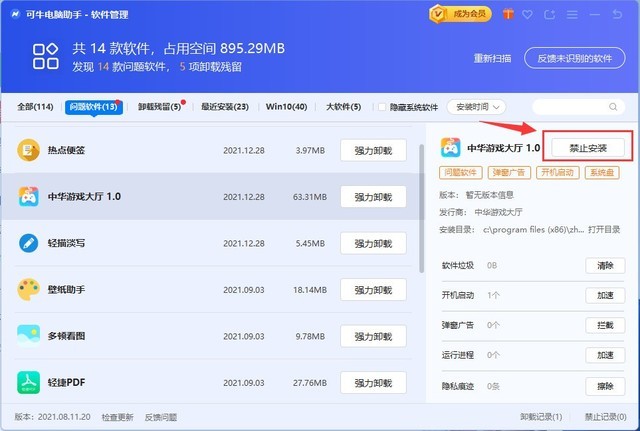Select the 多顿看图 row name
Image resolution: width=640 pixels, height=431 pixels.
[67, 336]
